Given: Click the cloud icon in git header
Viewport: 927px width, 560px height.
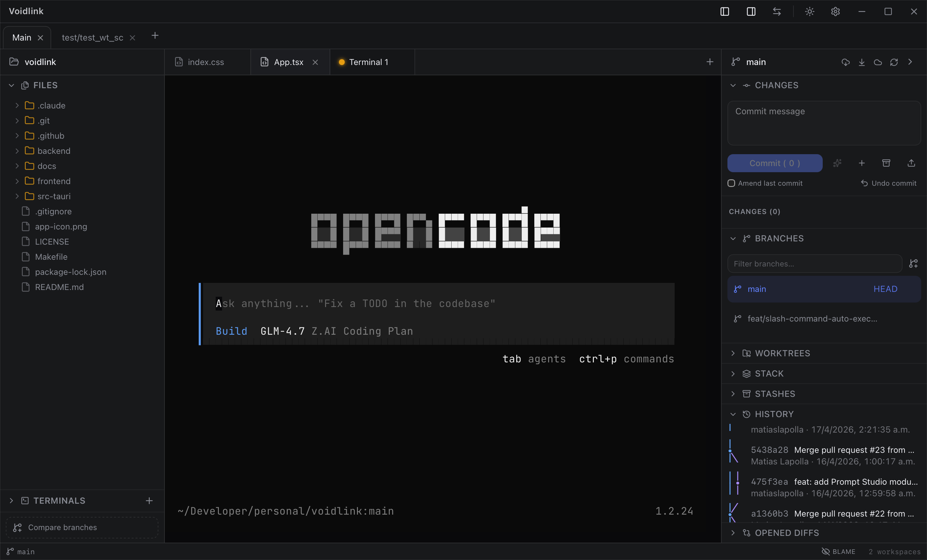Looking at the screenshot, I should (878, 62).
